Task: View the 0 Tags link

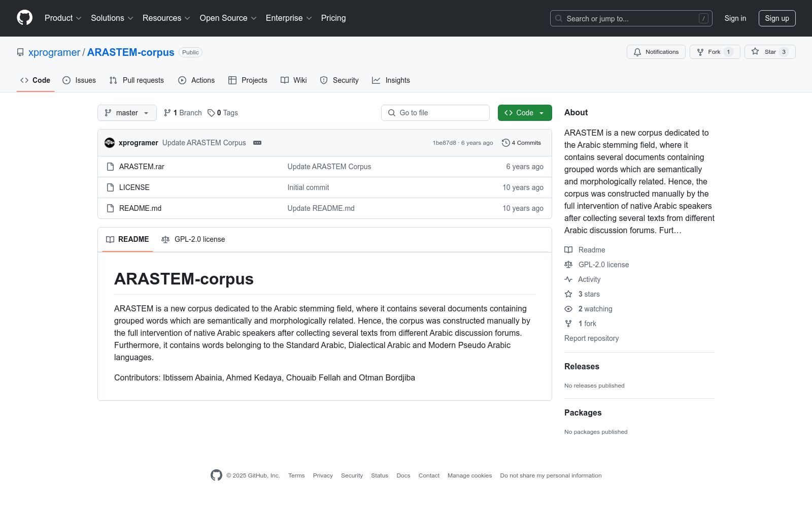Action: point(223,113)
